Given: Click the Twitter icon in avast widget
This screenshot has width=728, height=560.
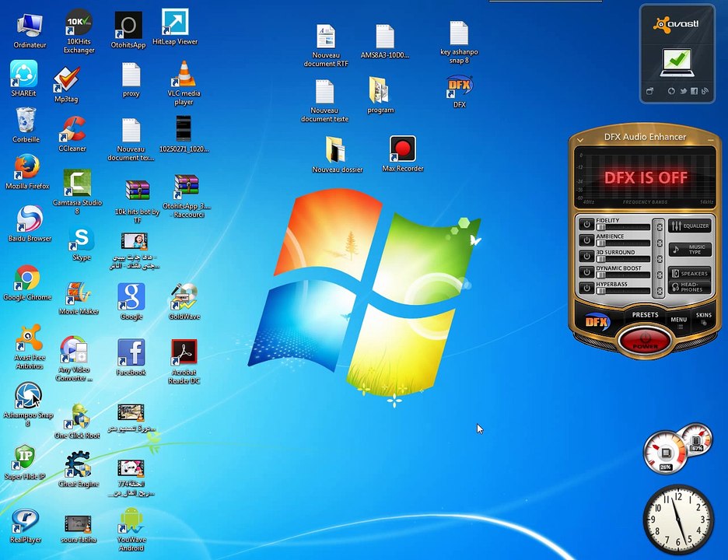Looking at the screenshot, I should pos(683,91).
